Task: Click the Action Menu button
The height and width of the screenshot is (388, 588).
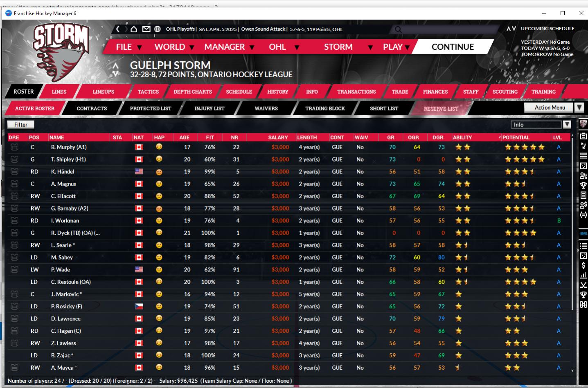Action: (x=550, y=108)
